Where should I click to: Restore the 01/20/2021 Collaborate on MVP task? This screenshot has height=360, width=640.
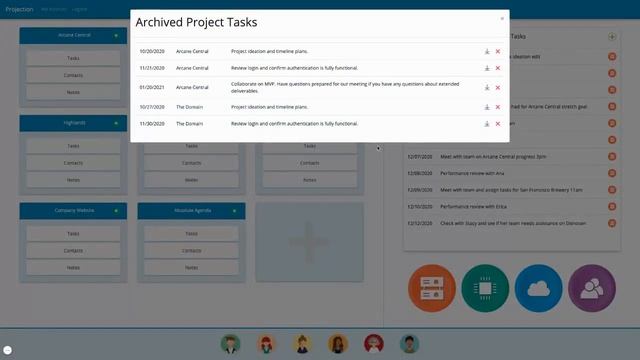(x=487, y=87)
